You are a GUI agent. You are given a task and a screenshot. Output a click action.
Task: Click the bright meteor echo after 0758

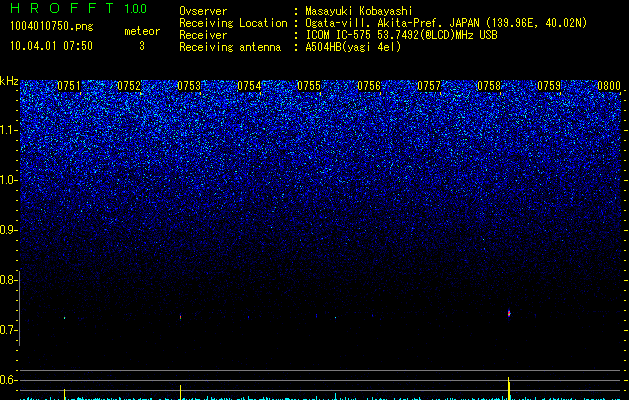(509, 313)
